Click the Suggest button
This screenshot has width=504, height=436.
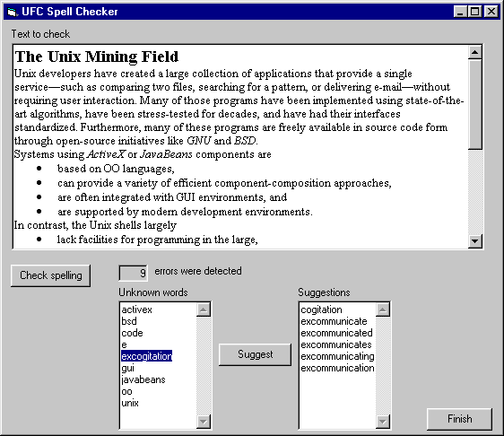256,354
